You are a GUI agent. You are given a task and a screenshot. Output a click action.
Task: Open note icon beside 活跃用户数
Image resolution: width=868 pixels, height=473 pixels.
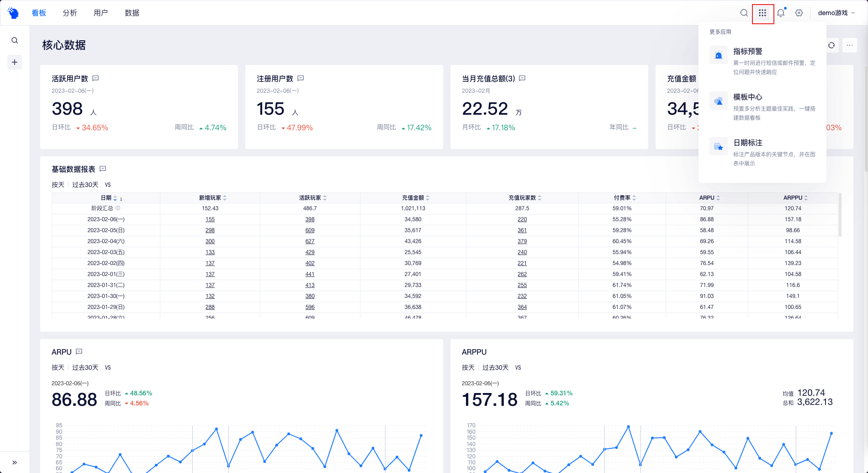[95, 79]
